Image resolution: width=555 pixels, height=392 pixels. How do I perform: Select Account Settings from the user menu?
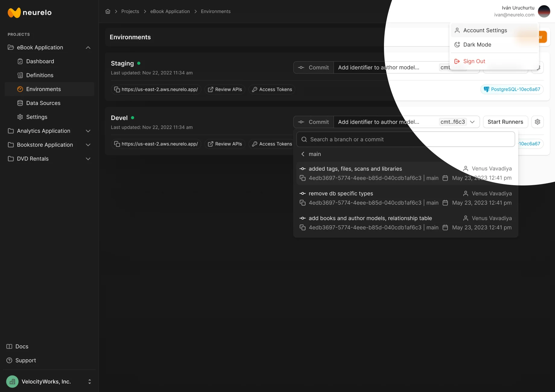click(485, 30)
